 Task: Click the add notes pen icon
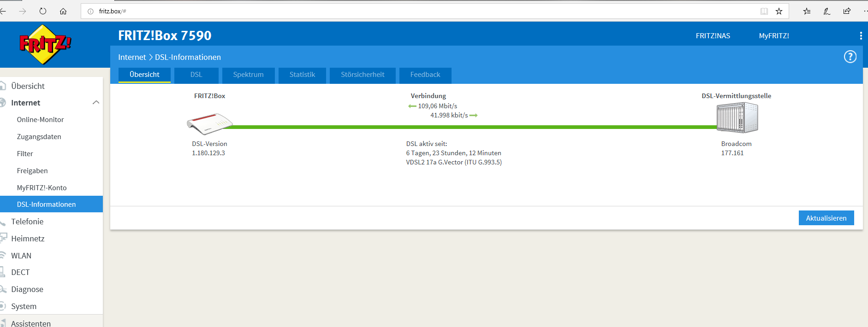(826, 11)
